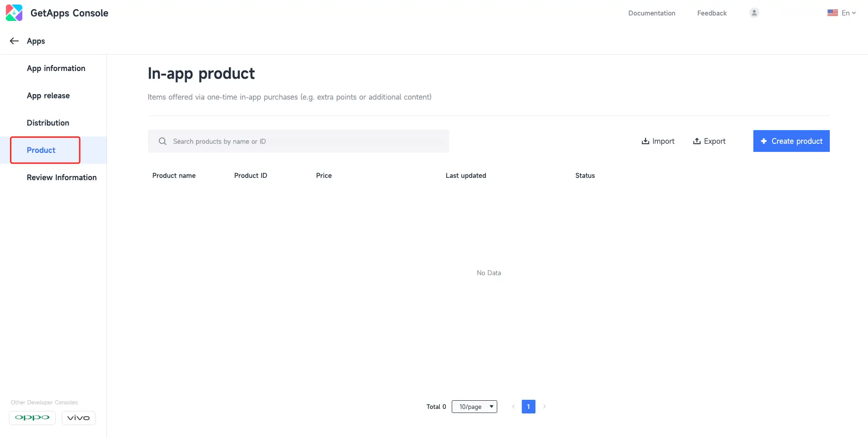
Task: Open the Documentation link
Action: pyautogui.click(x=651, y=13)
